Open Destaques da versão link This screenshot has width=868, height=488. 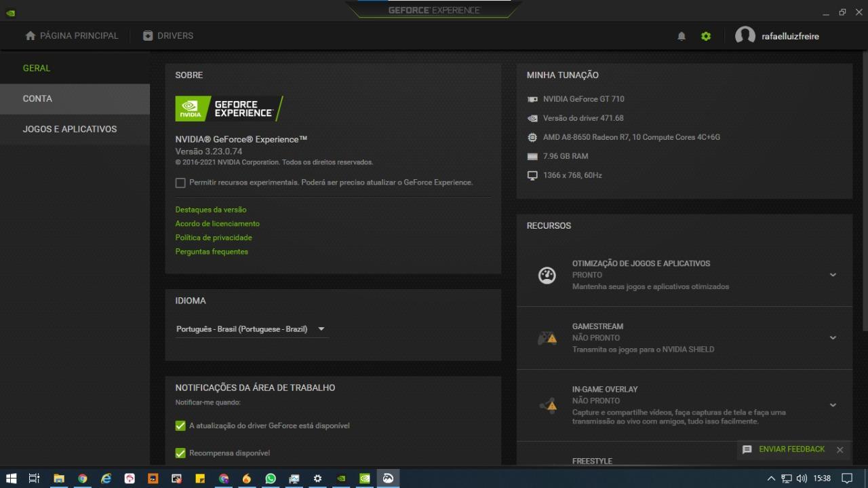[211, 210]
